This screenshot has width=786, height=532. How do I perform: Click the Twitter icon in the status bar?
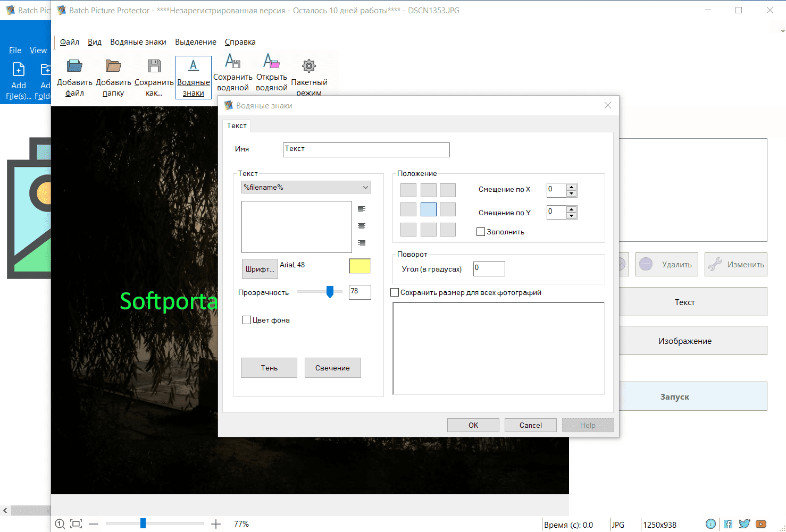click(x=745, y=524)
